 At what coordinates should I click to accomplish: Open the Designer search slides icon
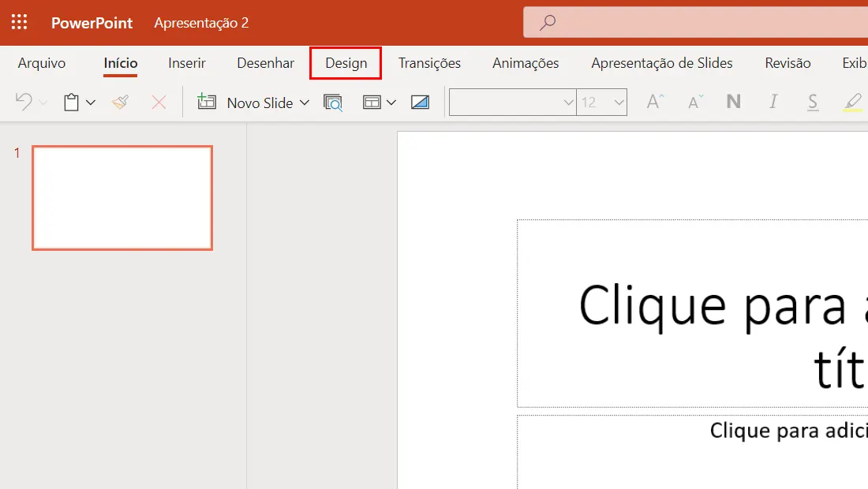[x=333, y=103]
